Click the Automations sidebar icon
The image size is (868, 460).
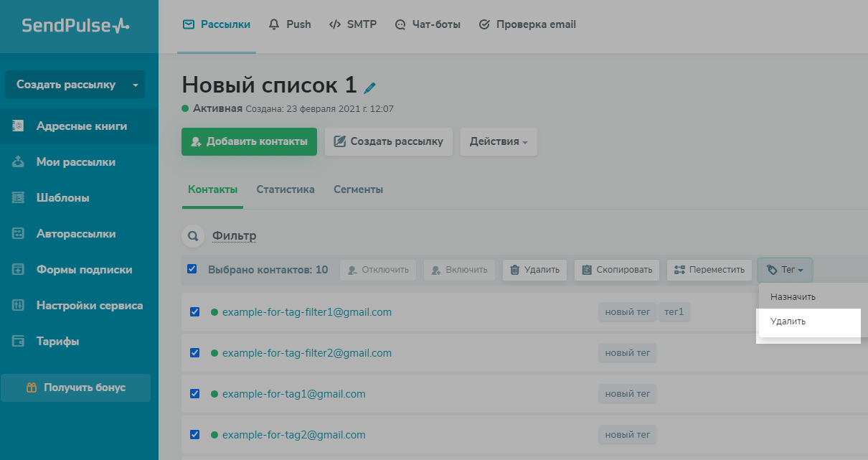19,234
